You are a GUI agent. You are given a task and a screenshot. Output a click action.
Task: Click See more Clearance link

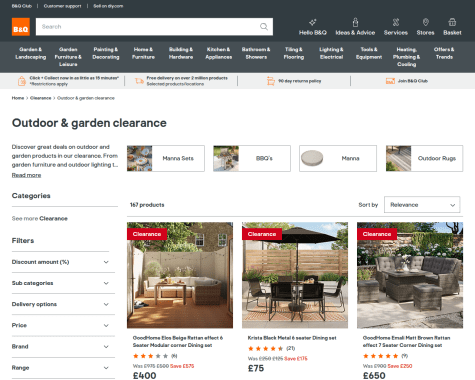(x=40, y=219)
